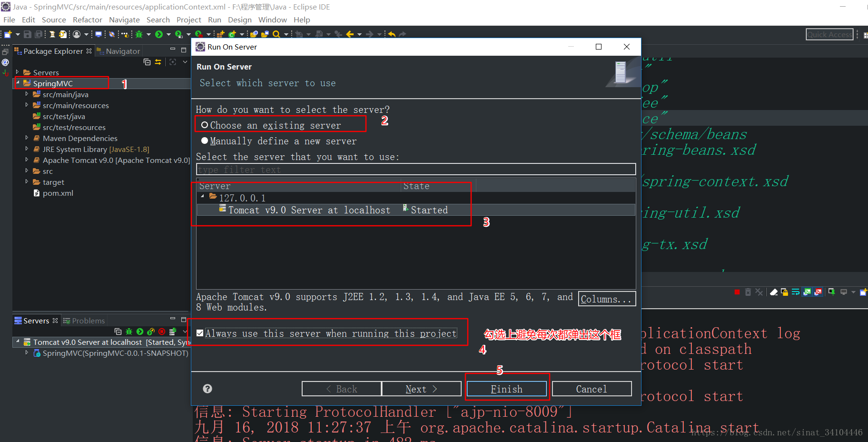868x442 pixels.
Task: Click the Next button
Action: point(421,389)
